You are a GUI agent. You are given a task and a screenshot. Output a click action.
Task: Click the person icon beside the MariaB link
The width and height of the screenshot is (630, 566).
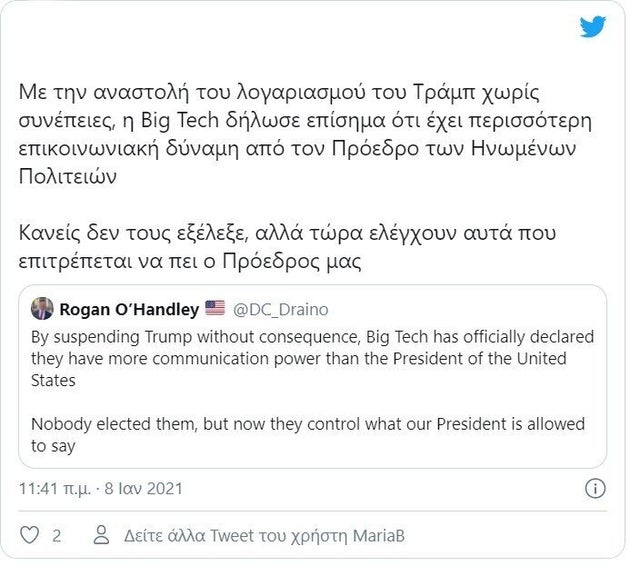point(100,535)
